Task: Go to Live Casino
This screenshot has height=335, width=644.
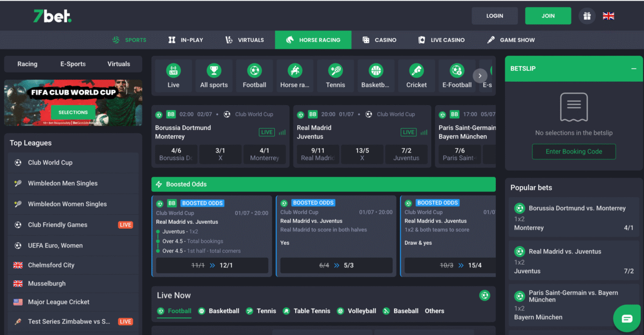Action: click(441, 40)
